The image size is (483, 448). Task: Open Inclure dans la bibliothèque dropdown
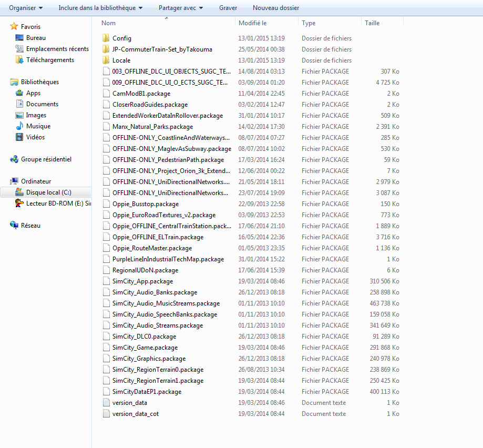tap(100, 8)
